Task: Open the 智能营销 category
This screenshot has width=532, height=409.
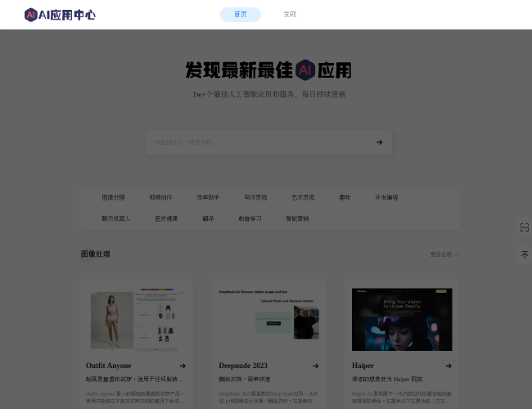Action: 298,218
